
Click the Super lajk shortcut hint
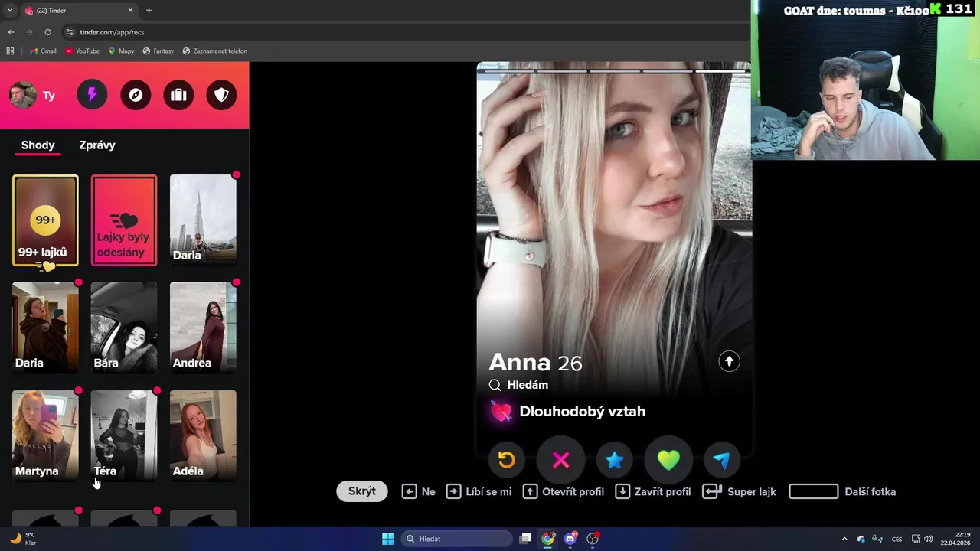coord(740,491)
